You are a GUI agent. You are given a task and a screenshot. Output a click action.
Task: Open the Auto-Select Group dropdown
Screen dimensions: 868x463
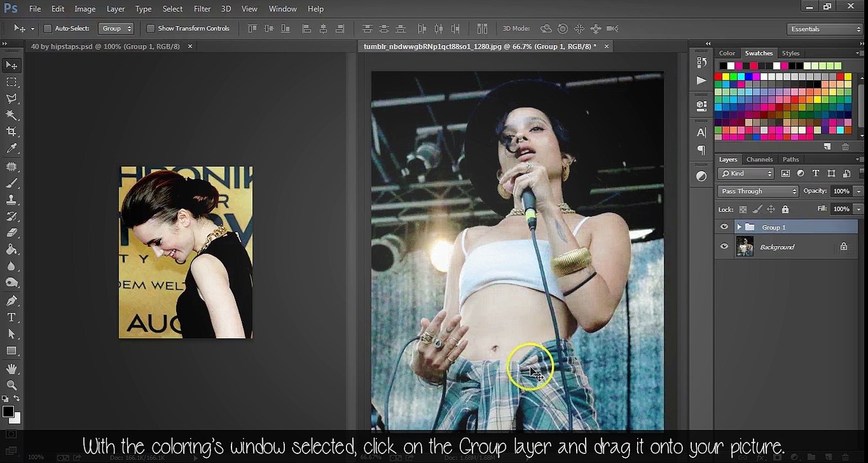click(116, 28)
